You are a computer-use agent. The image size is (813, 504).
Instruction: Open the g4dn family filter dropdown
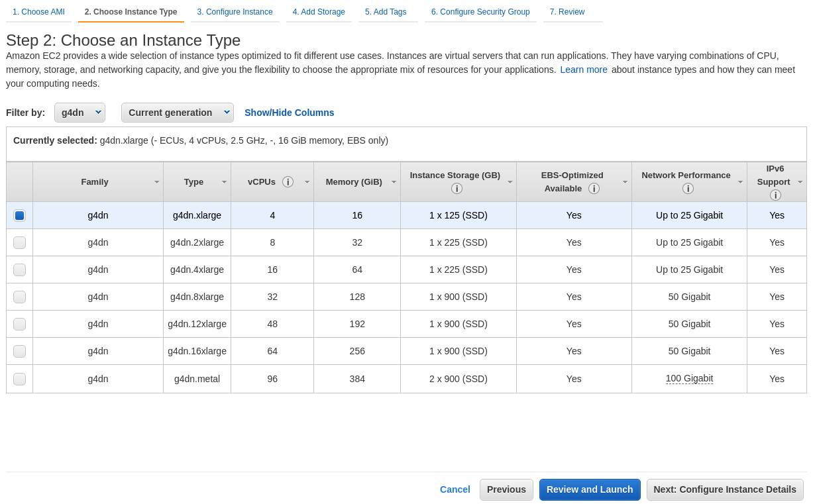pyautogui.click(x=80, y=113)
